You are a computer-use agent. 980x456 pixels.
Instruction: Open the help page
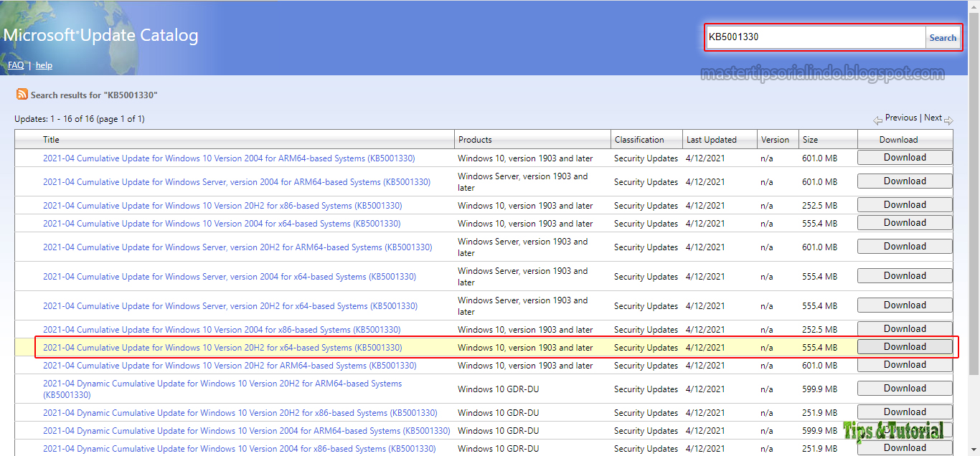click(44, 65)
